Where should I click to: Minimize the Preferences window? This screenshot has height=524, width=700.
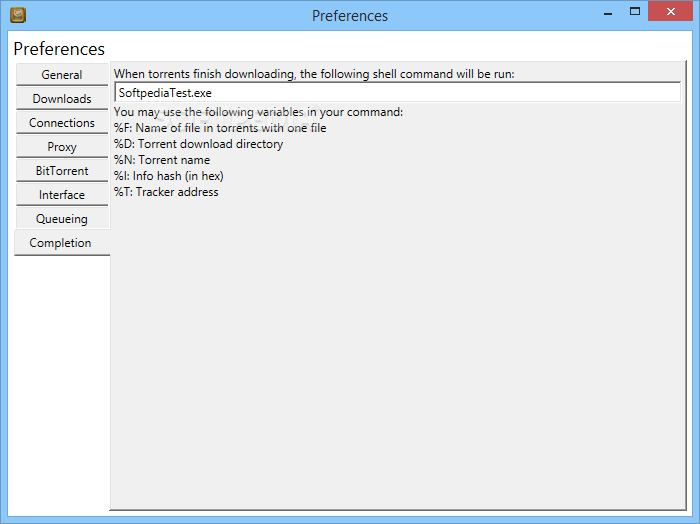point(608,13)
